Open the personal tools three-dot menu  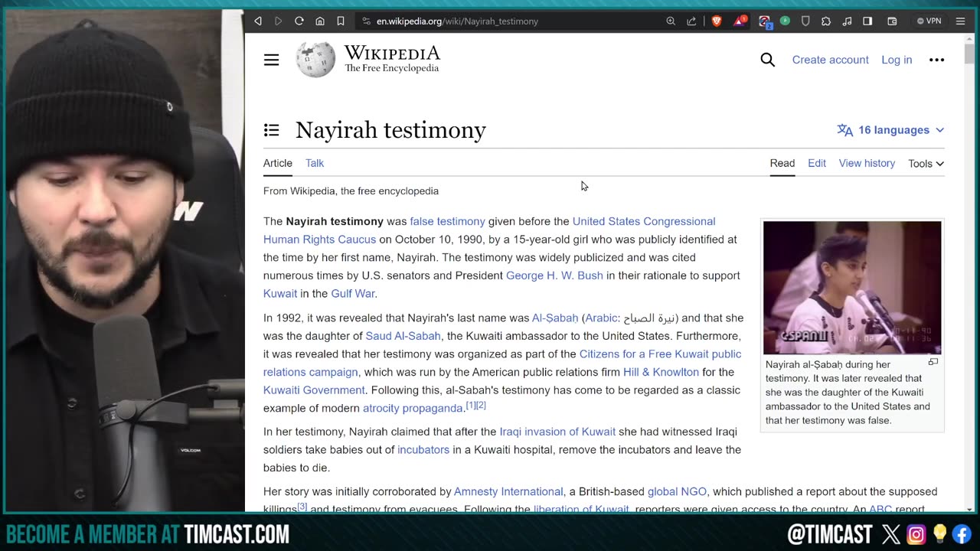[x=936, y=60]
